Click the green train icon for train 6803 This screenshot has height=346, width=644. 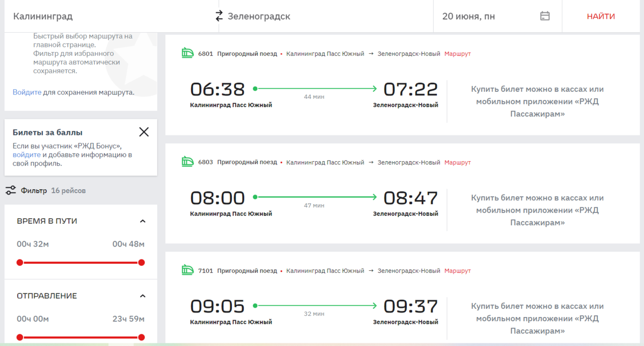pos(188,162)
